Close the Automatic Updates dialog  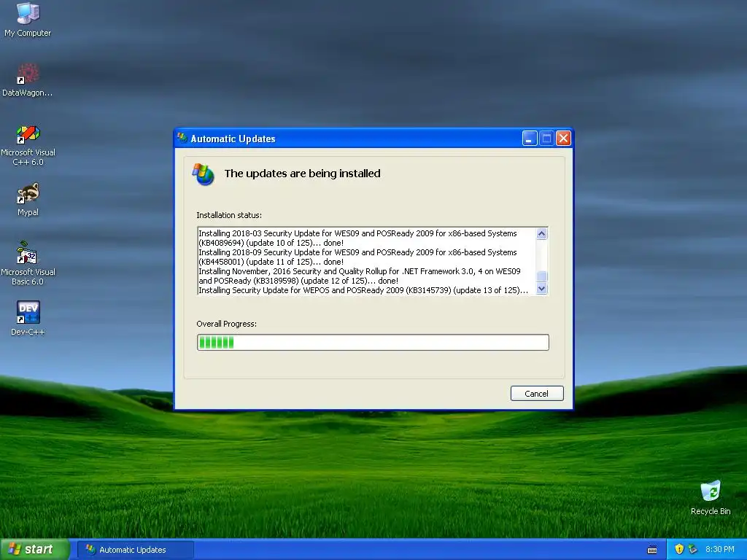(564, 138)
